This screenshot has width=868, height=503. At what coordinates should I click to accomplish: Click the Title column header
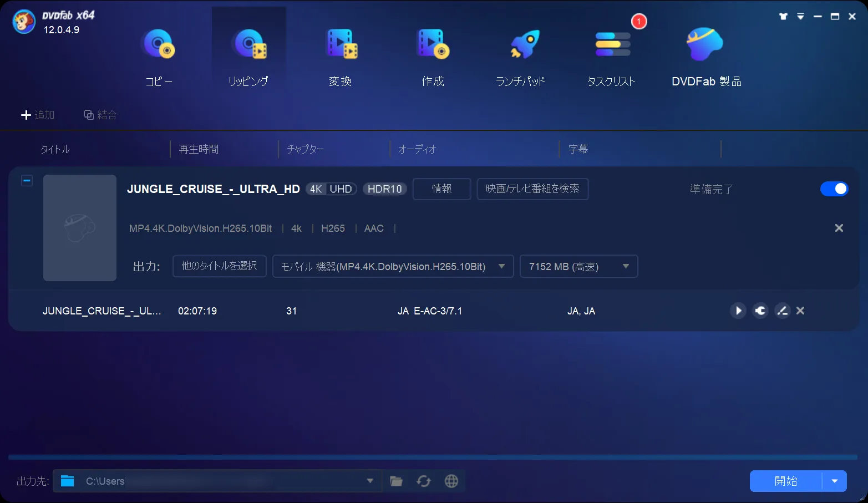(x=55, y=149)
